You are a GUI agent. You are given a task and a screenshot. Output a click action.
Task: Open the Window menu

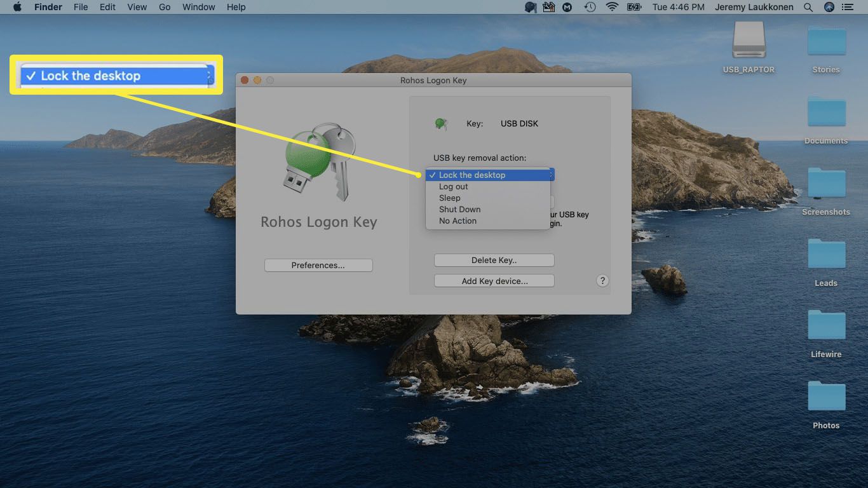[x=198, y=7]
